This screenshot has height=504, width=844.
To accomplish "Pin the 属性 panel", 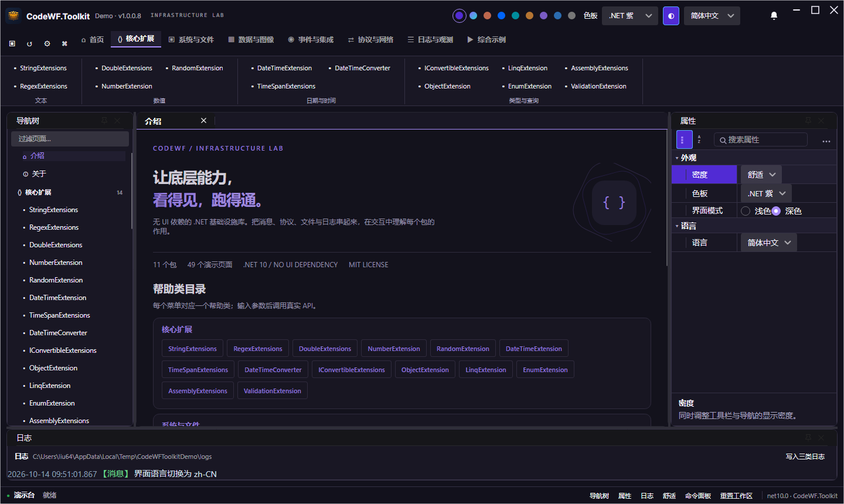I will click(808, 120).
